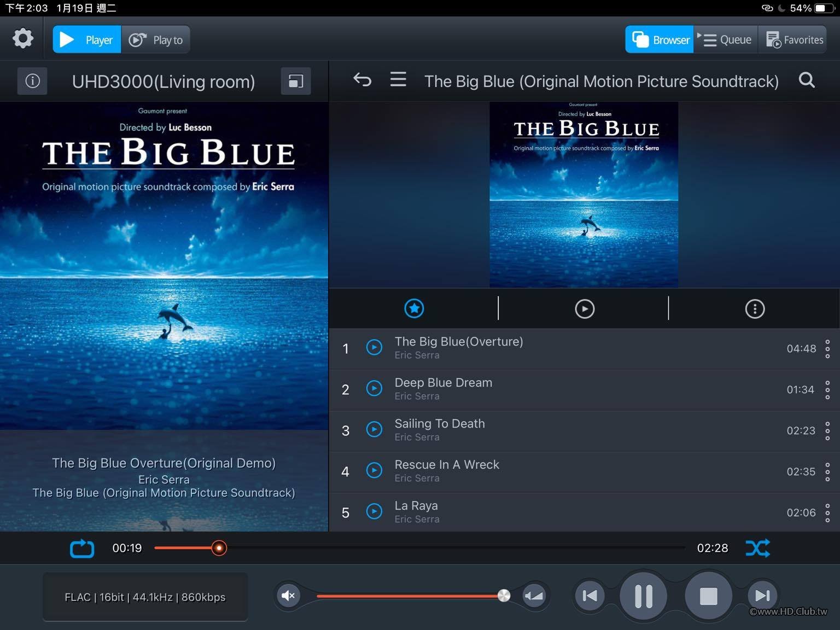This screenshot has height=630, width=840.
Task: Search the music library
Action: (807, 80)
